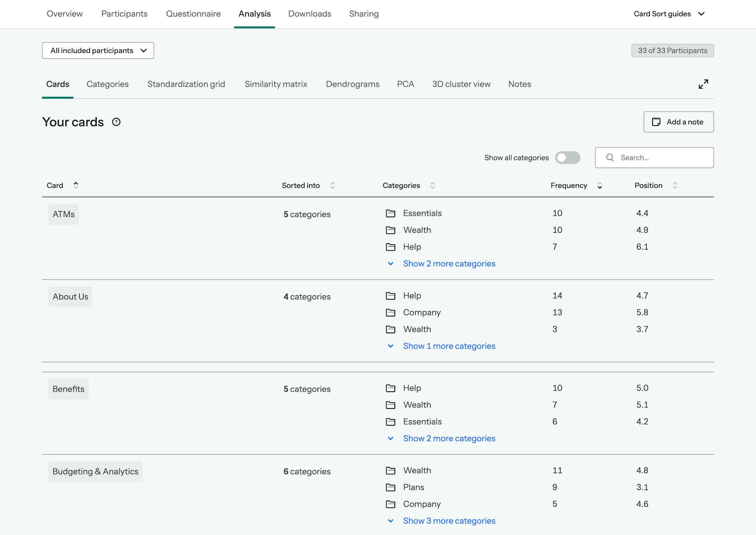
Task: Click the sort arrows on Card column
Action: [76, 185]
